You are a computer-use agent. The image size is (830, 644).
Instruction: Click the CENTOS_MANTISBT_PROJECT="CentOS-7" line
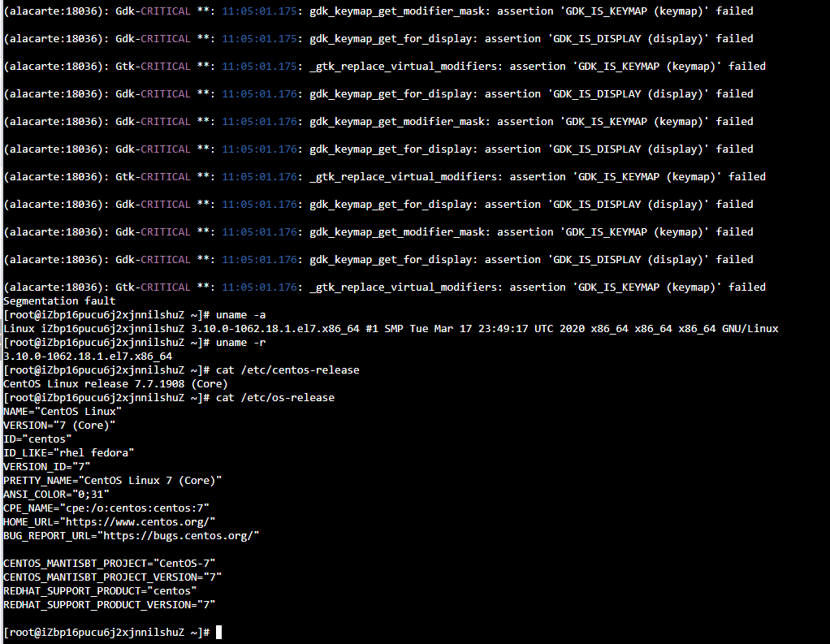point(109,563)
